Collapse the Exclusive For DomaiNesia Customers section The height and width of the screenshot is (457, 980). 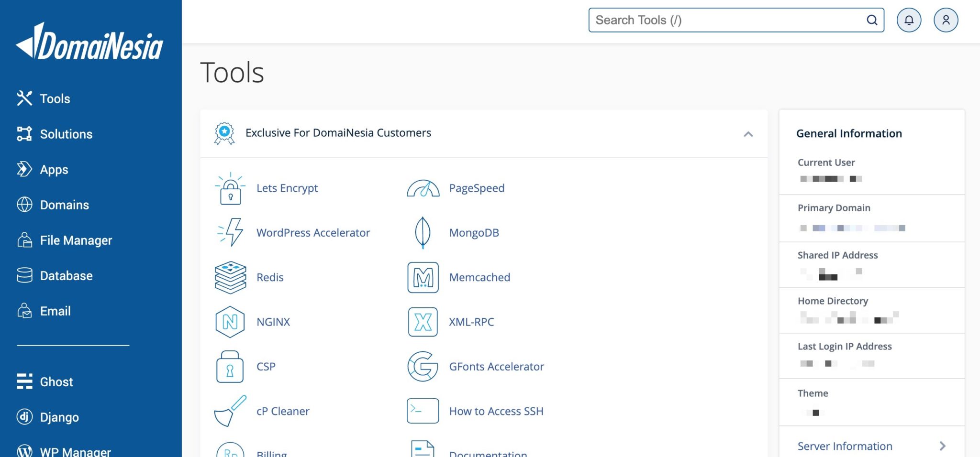tap(749, 134)
